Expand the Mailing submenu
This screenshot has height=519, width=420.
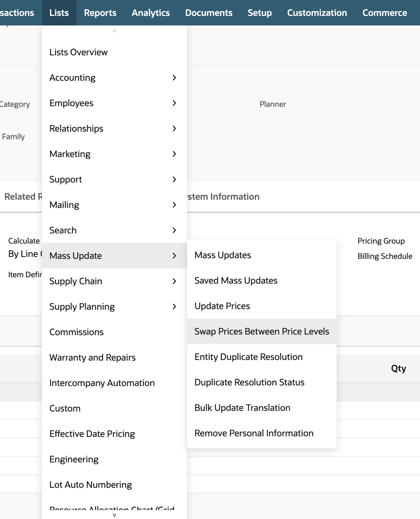pyautogui.click(x=115, y=205)
